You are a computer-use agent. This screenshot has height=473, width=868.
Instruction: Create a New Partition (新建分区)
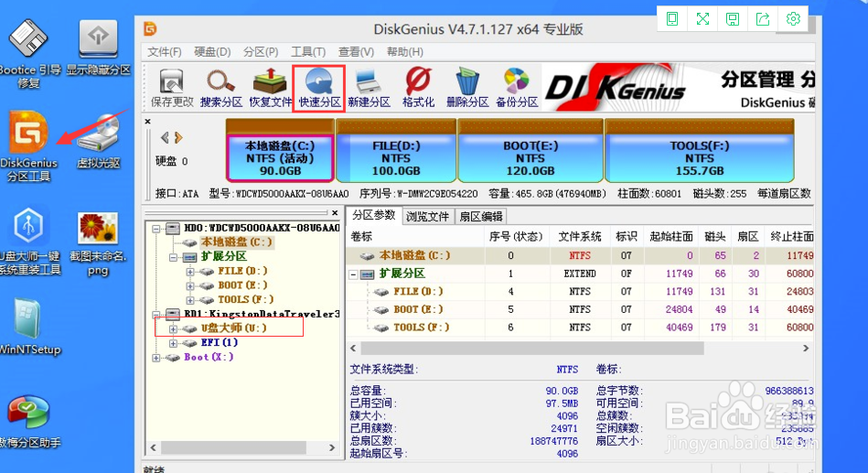tap(369, 88)
